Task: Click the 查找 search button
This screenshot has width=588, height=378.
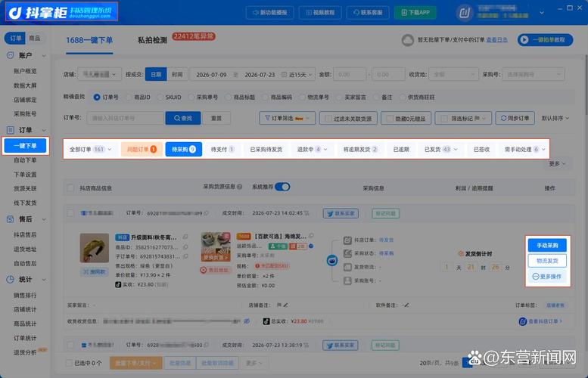Action: pyautogui.click(x=183, y=118)
